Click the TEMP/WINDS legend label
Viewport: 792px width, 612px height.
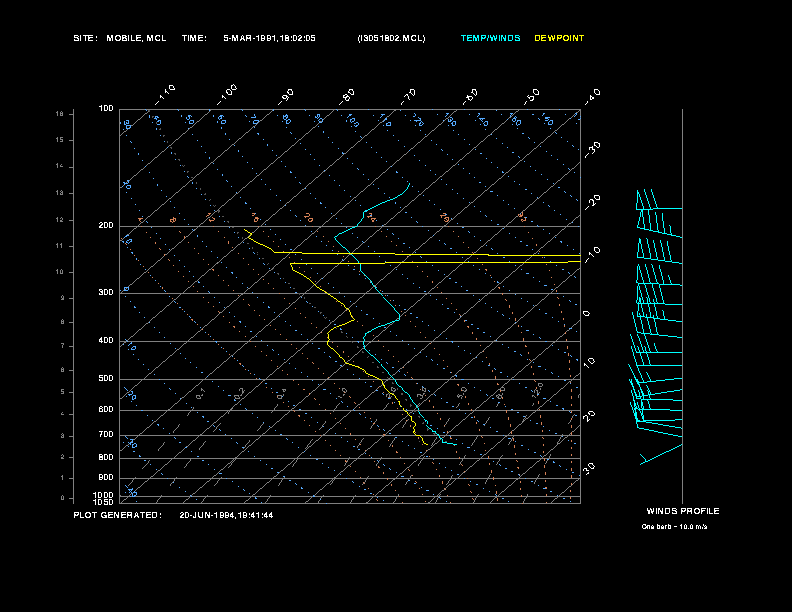[490, 38]
